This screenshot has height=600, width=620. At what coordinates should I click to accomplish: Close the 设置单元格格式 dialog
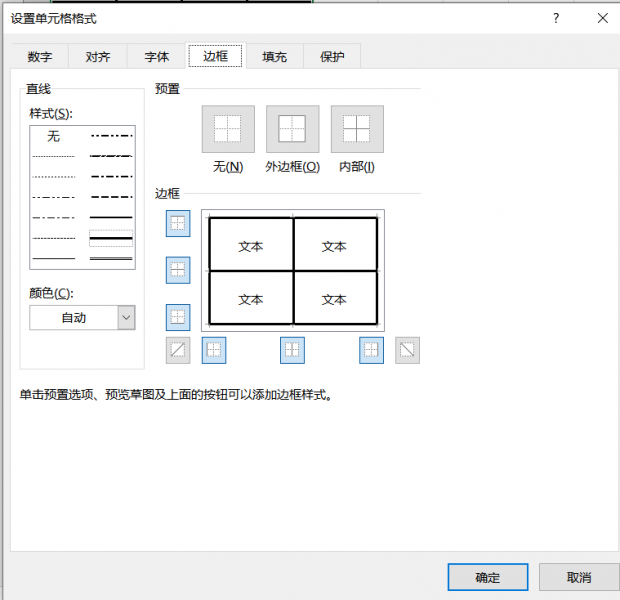coord(603,18)
